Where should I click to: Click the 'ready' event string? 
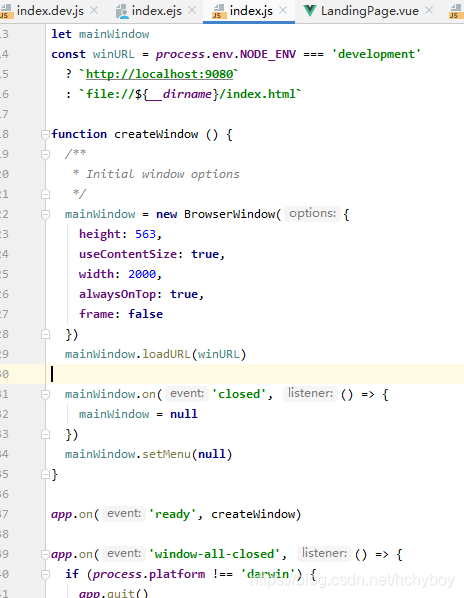172,514
